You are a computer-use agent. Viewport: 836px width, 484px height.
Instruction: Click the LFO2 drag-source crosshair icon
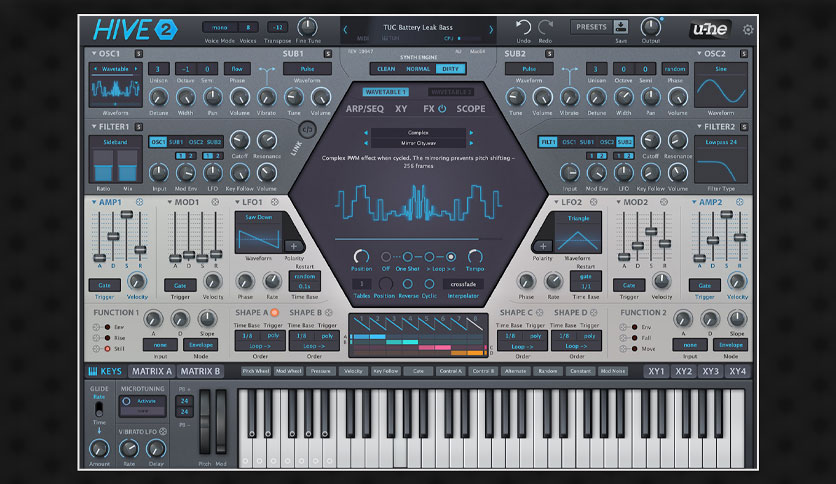593,202
